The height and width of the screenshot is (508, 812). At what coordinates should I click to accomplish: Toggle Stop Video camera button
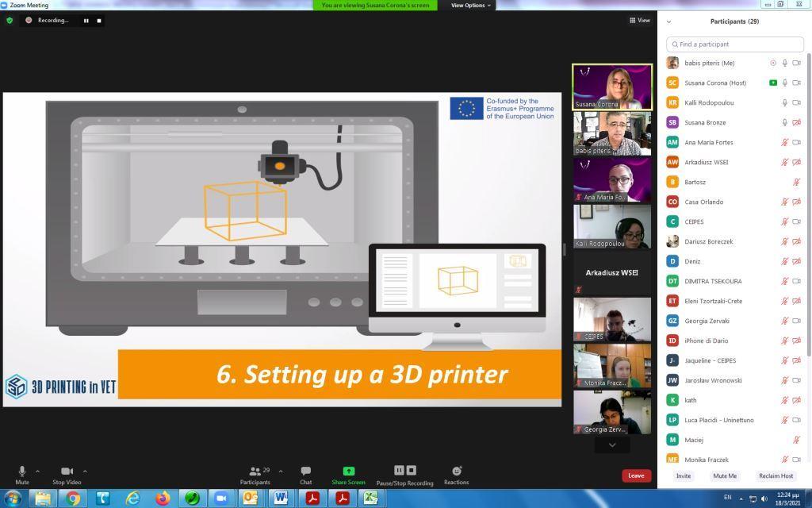click(67, 471)
